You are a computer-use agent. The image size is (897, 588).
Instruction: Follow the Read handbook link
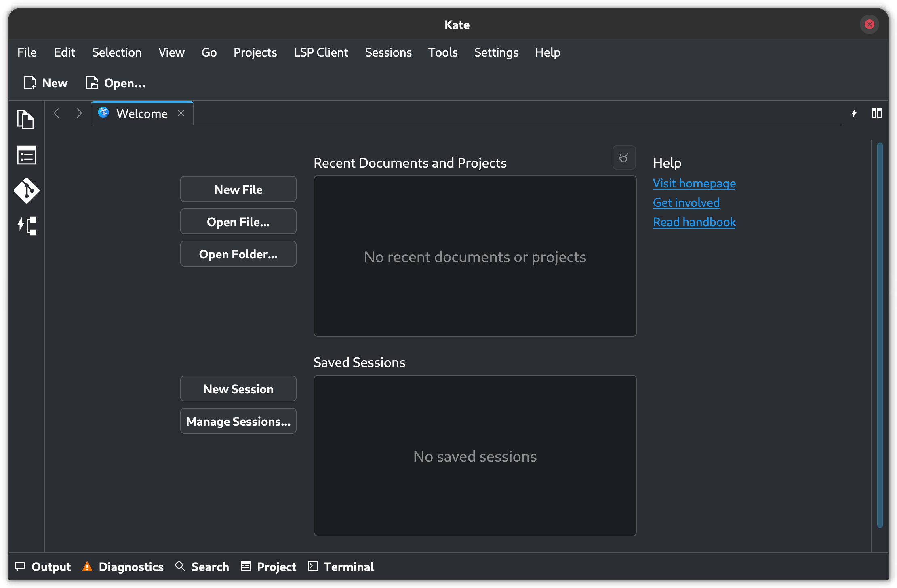[x=694, y=222]
